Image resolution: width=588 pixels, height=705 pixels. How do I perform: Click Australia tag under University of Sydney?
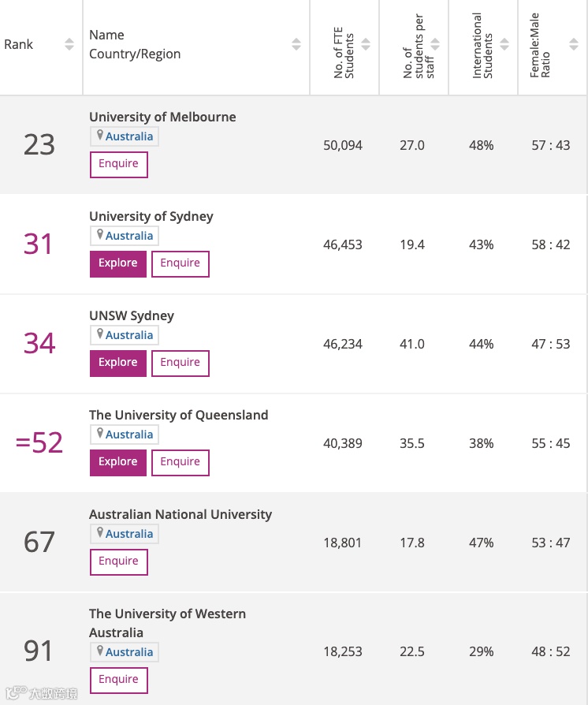(x=129, y=236)
